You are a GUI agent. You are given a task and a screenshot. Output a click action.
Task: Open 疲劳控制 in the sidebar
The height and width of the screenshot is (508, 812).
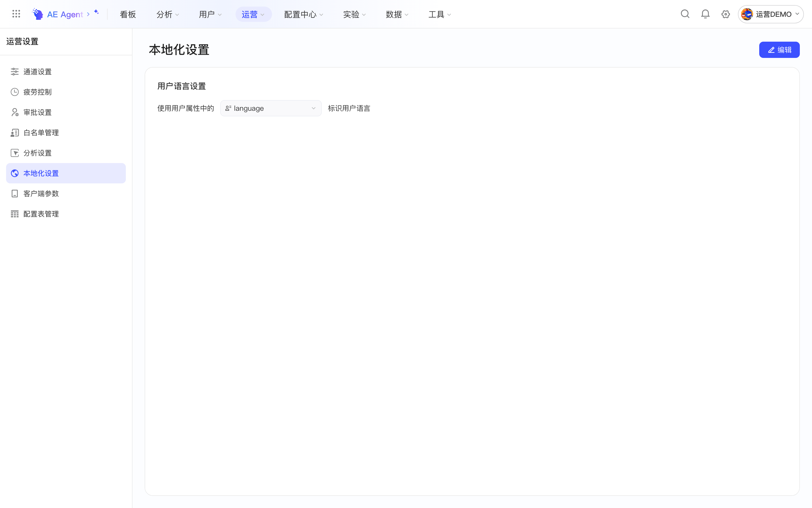pyautogui.click(x=66, y=92)
